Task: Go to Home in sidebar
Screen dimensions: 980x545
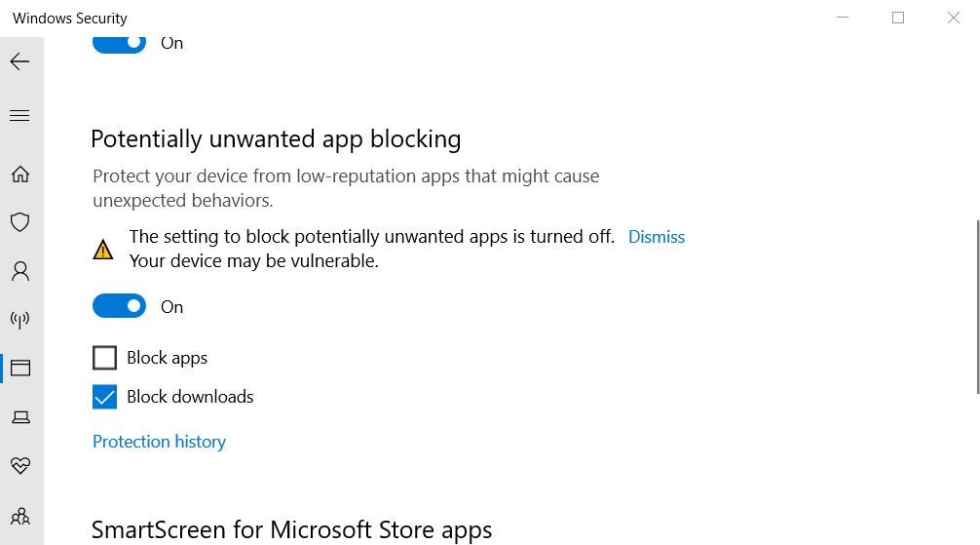Action: coord(19,175)
